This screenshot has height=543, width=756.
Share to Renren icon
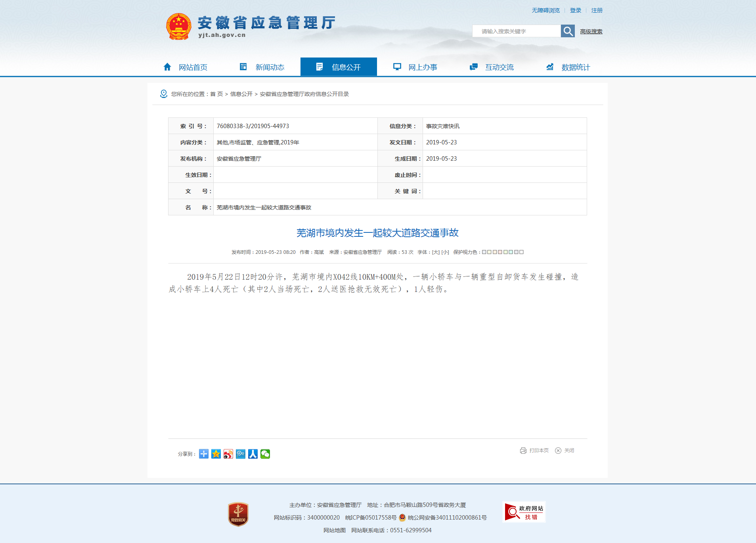(x=253, y=454)
